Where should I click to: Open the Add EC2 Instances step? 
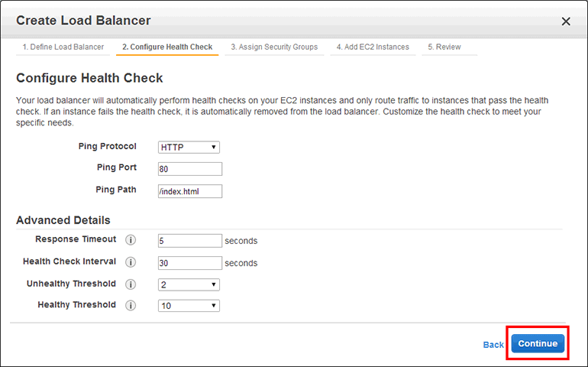373,47
